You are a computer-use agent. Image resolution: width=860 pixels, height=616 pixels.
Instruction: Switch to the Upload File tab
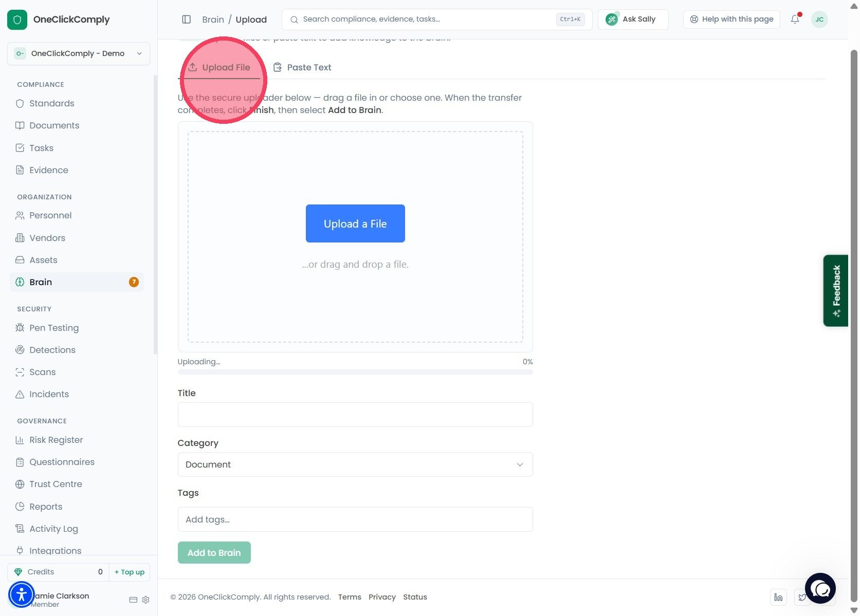pyautogui.click(x=219, y=67)
